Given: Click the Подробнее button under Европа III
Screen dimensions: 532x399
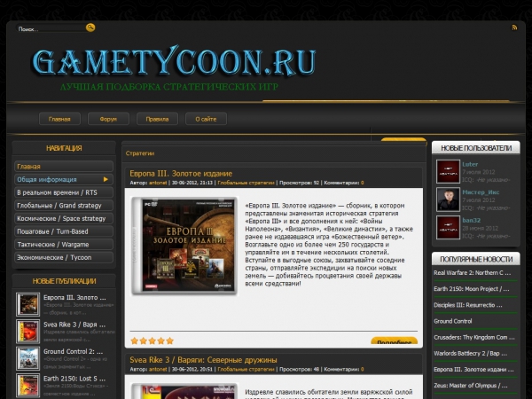Looking at the screenshot, I should 395,340.
